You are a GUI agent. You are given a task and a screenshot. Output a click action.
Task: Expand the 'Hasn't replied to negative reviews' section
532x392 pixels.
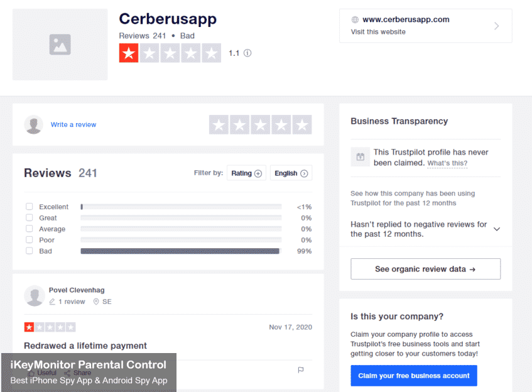496,229
